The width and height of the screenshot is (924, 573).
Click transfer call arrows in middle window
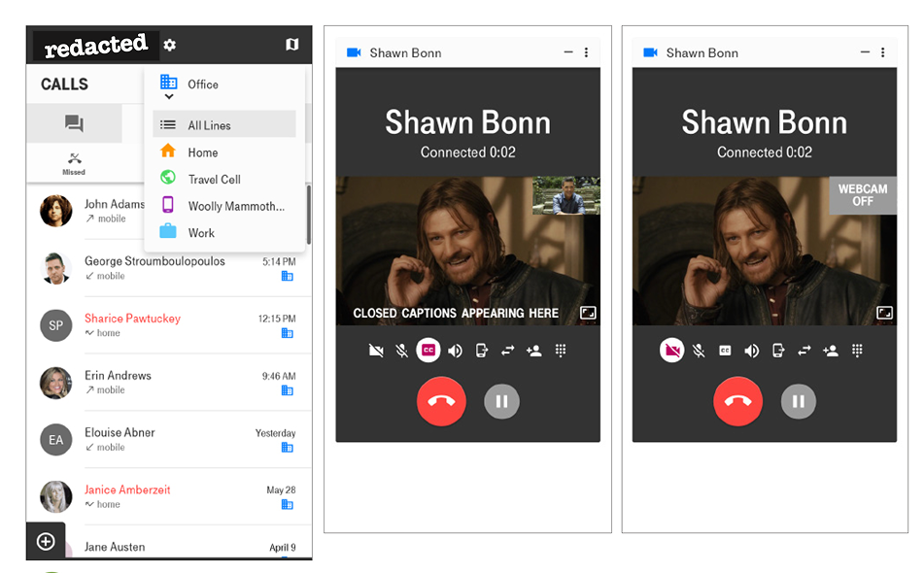[507, 351]
